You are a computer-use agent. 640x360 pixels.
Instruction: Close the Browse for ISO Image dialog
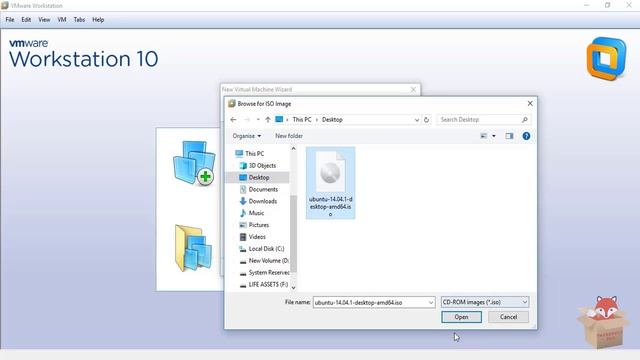point(530,104)
